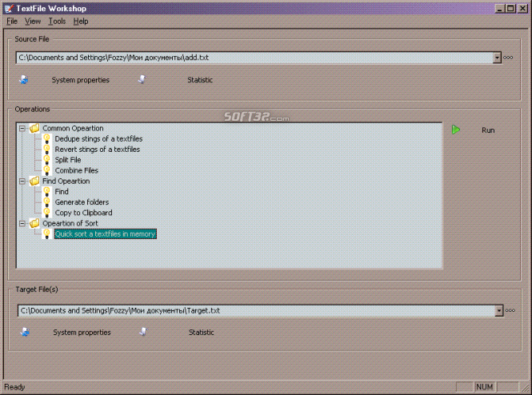Click the Source File System properties icon
This screenshot has width=532, height=395.
24,80
